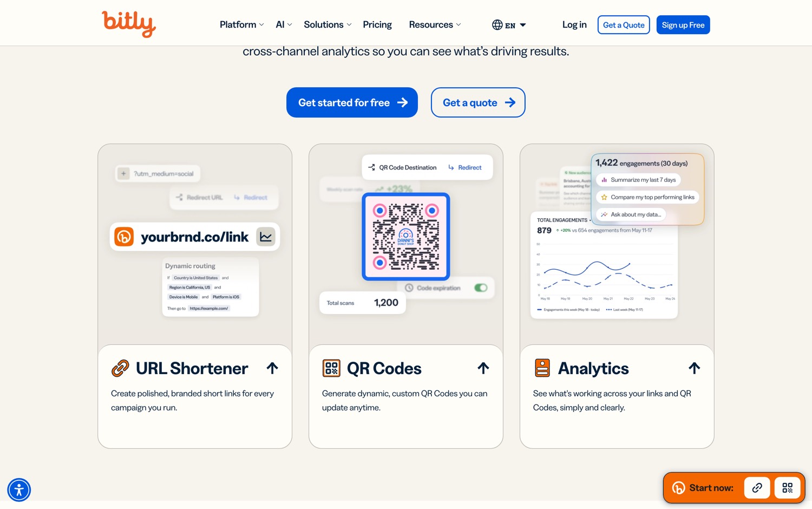The width and height of the screenshot is (812, 509).
Task: Click the sparkline icon beside Ask about my data
Action: coord(604,214)
